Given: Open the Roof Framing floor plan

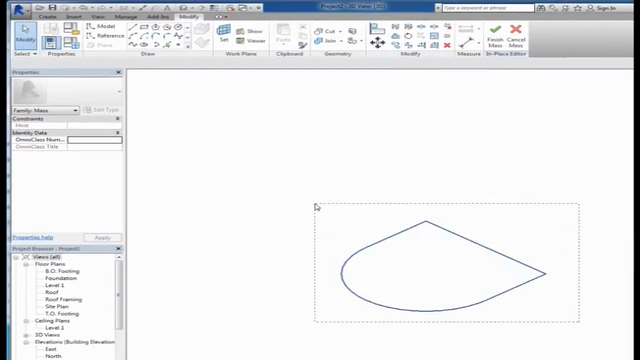Looking at the screenshot, I should pos(63,300).
